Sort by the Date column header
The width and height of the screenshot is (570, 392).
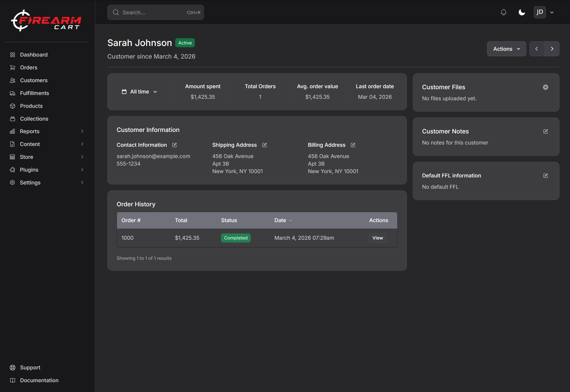point(283,220)
